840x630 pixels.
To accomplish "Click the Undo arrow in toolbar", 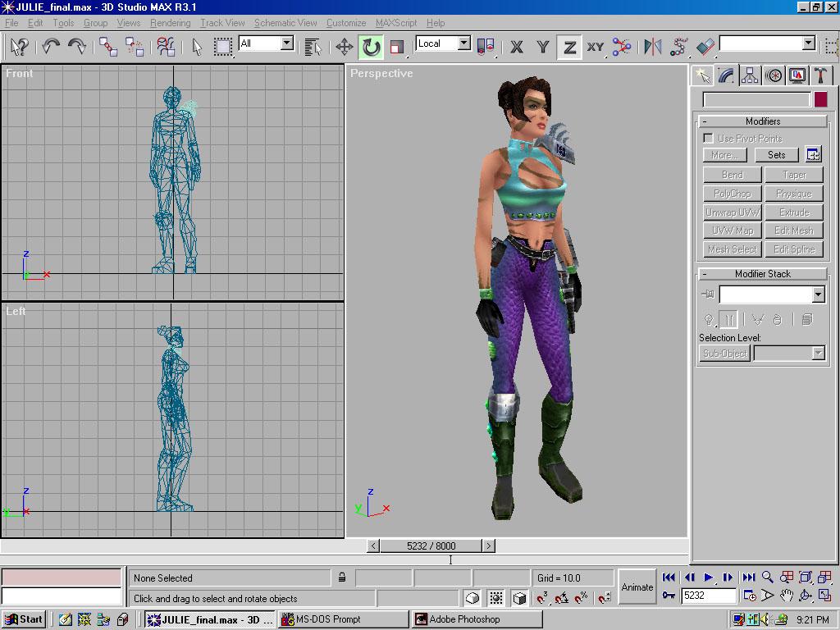I will pos(51,47).
